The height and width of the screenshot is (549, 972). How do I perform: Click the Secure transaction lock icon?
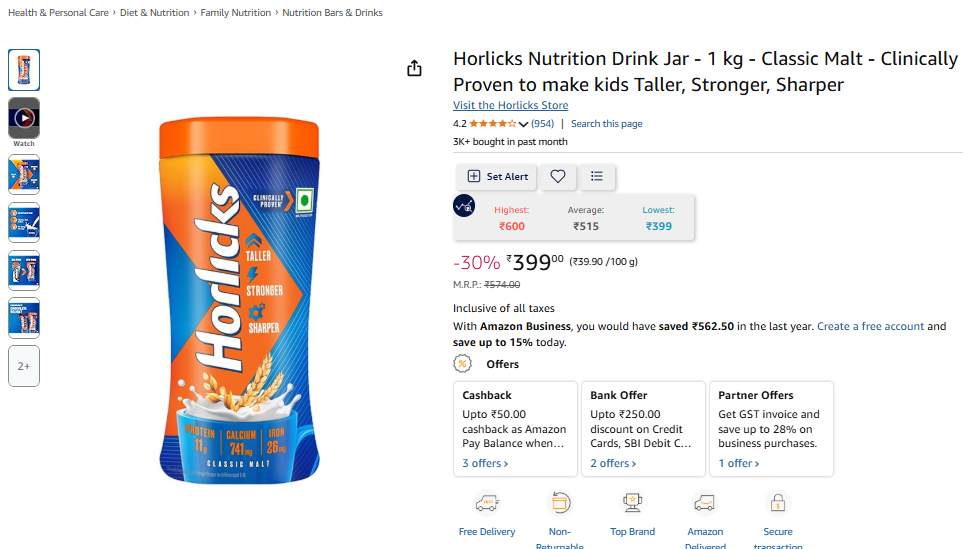coord(777,503)
